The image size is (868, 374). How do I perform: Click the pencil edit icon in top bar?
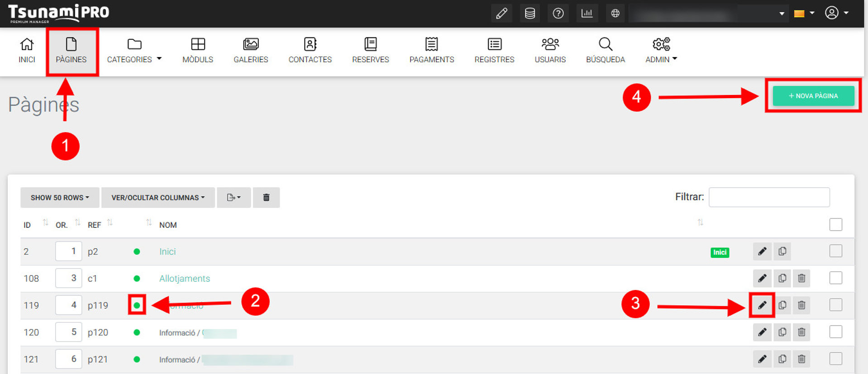pos(501,14)
